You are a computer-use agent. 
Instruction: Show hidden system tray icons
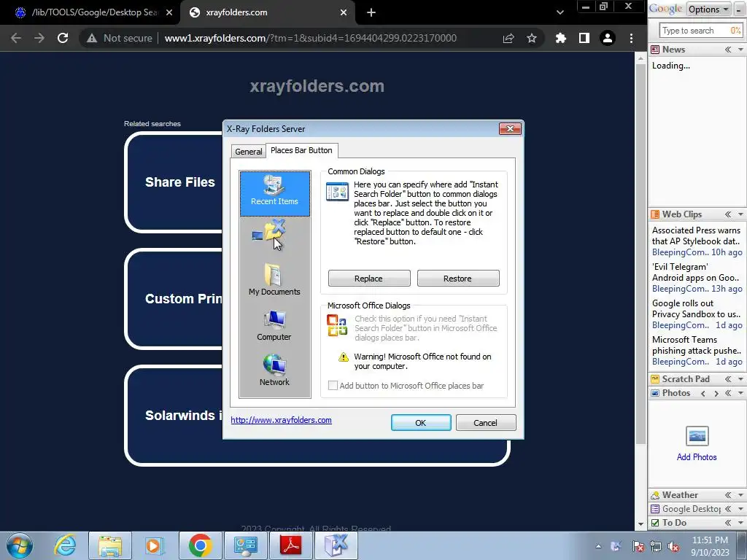(598, 546)
